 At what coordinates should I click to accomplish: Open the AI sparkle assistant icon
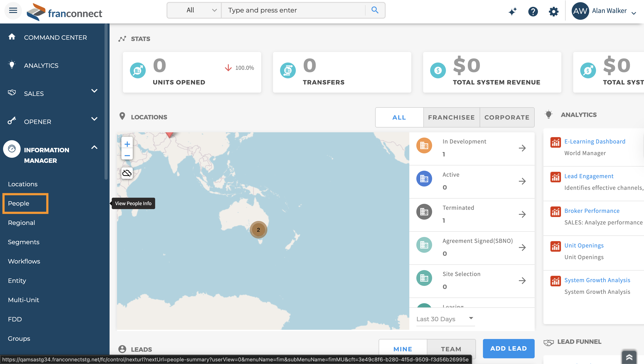(x=513, y=11)
